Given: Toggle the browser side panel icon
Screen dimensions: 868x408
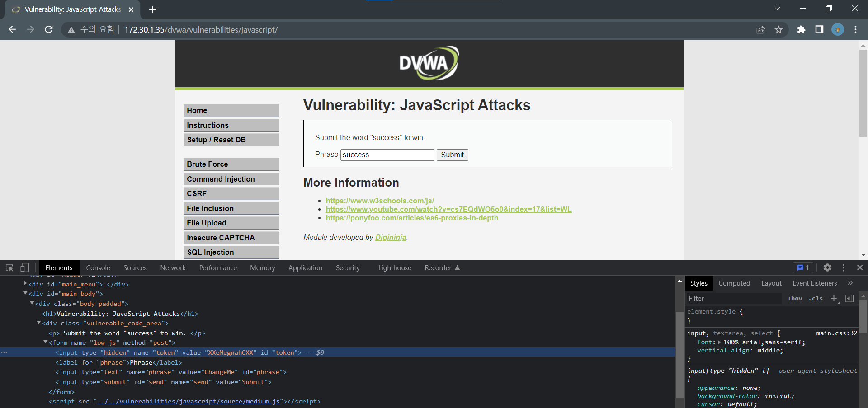Looking at the screenshot, I should pos(819,30).
